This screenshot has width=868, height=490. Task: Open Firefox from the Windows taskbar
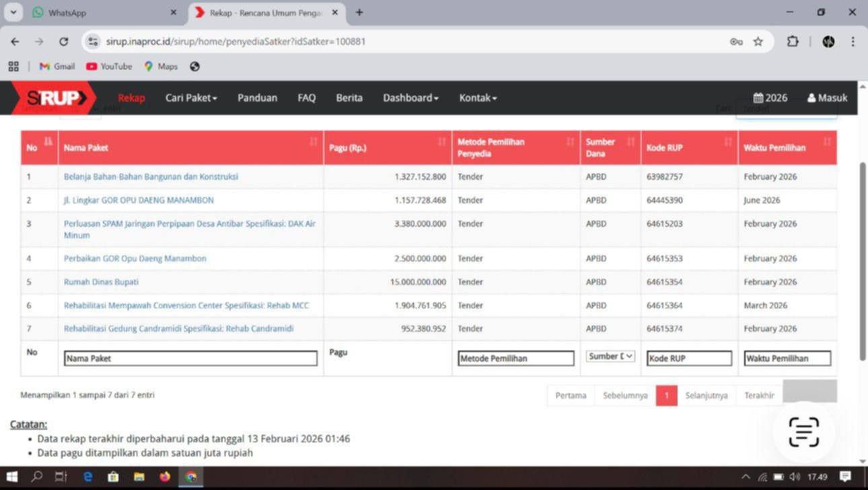tap(165, 477)
